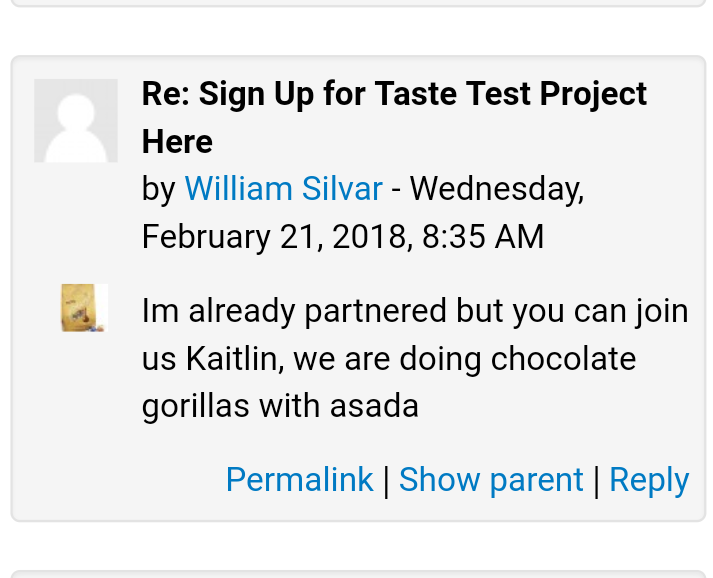
Task: Click William Silvar's gray default avatar
Action: click(76, 121)
